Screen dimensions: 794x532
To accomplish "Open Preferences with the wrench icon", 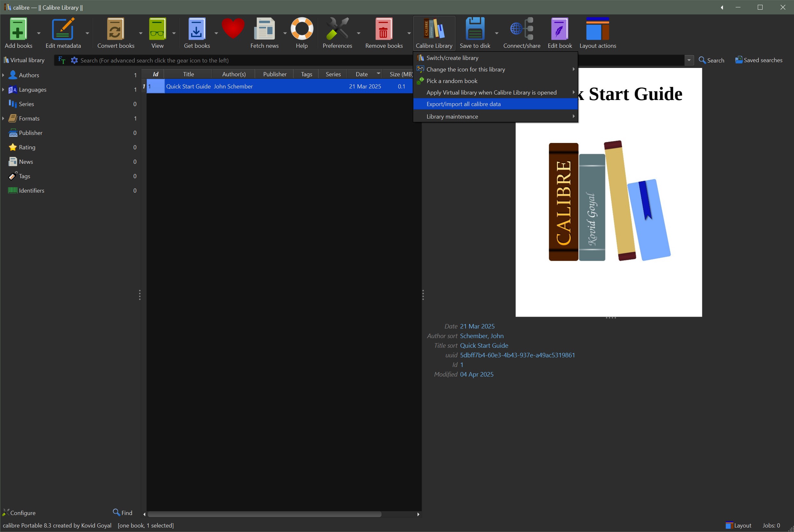I will click(337, 29).
